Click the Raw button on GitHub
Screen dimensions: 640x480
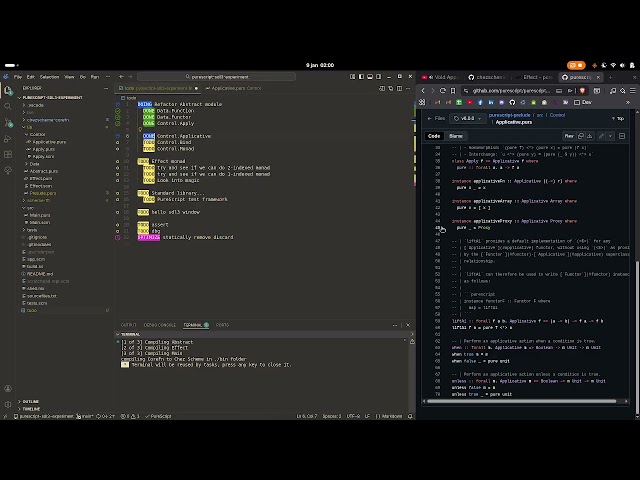click(x=569, y=136)
